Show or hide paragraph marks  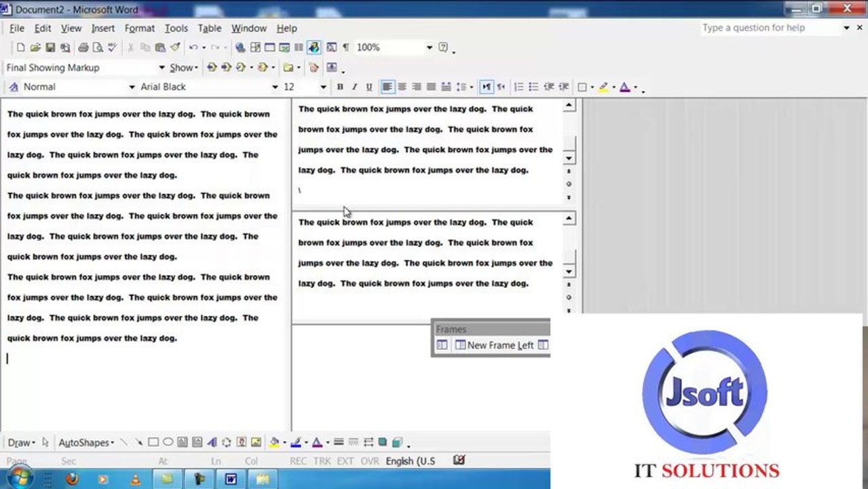pos(346,48)
